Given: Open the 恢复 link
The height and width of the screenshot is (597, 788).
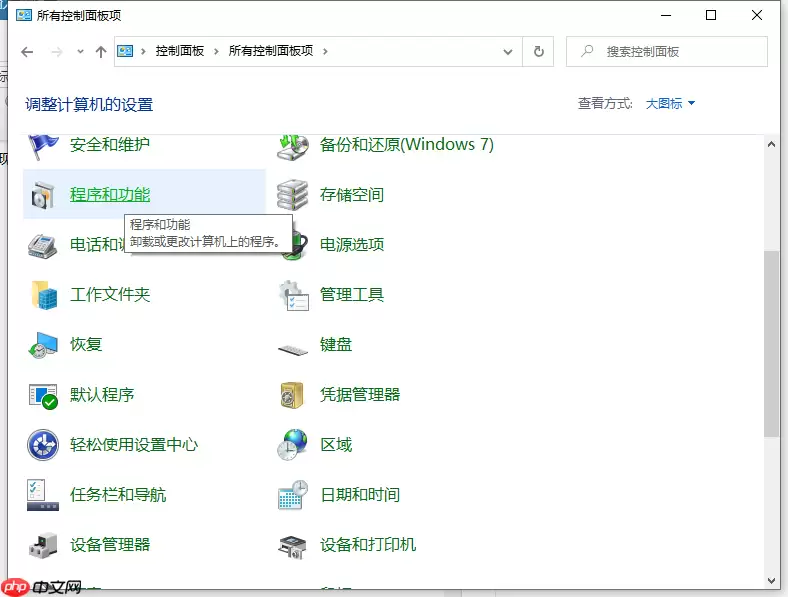Looking at the screenshot, I should coord(86,344).
